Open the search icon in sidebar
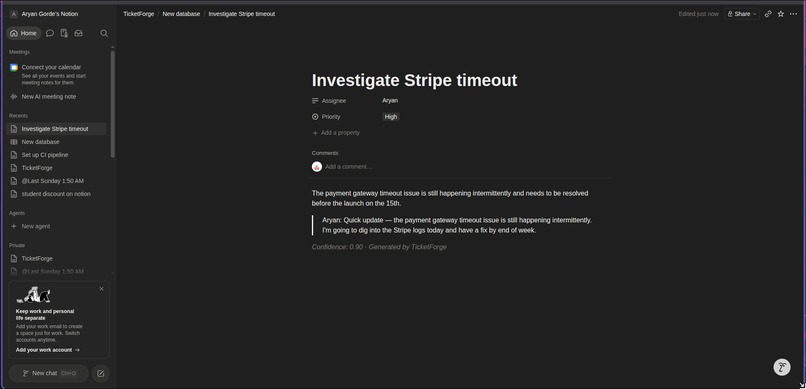The height and width of the screenshot is (389, 806). coord(104,33)
